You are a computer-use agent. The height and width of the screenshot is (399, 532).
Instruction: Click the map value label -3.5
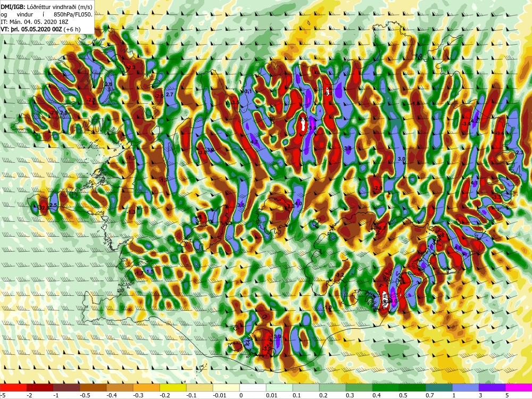click(235, 102)
